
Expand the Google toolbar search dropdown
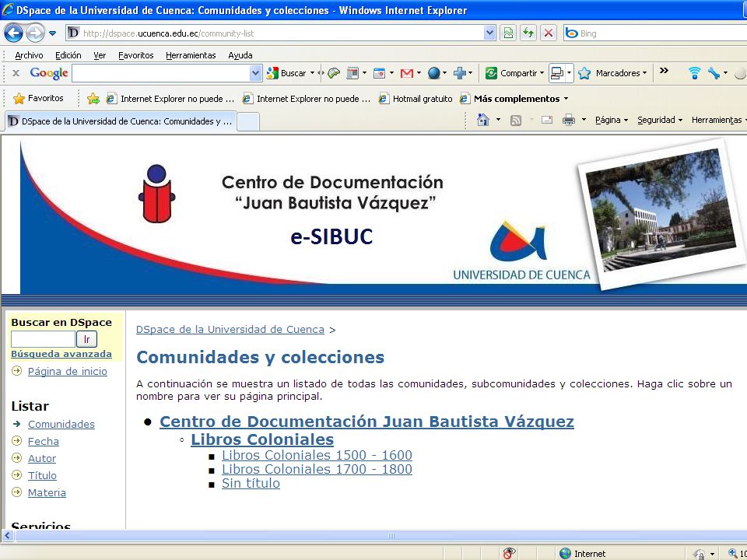pyautogui.click(x=256, y=73)
